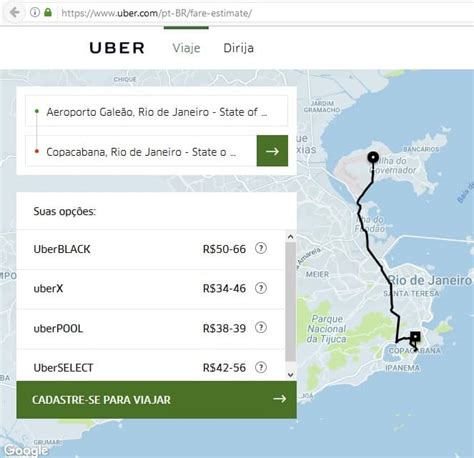Select the uberX ride option
The width and height of the screenshot is (474, 458).
pyautogui.click(x=151, y=289)
